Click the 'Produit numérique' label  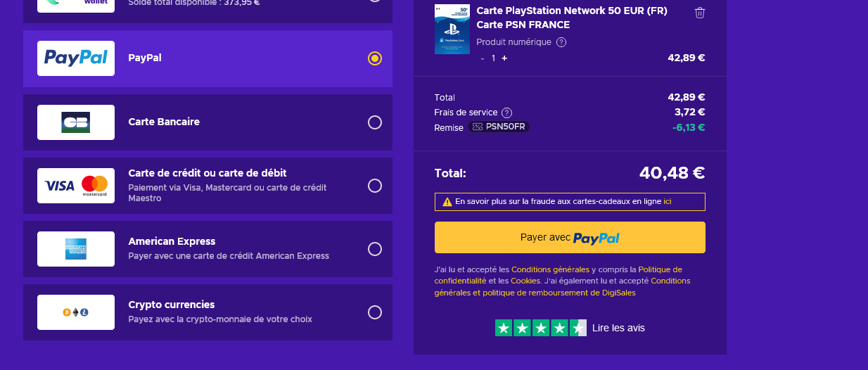[x=513, y=42]
